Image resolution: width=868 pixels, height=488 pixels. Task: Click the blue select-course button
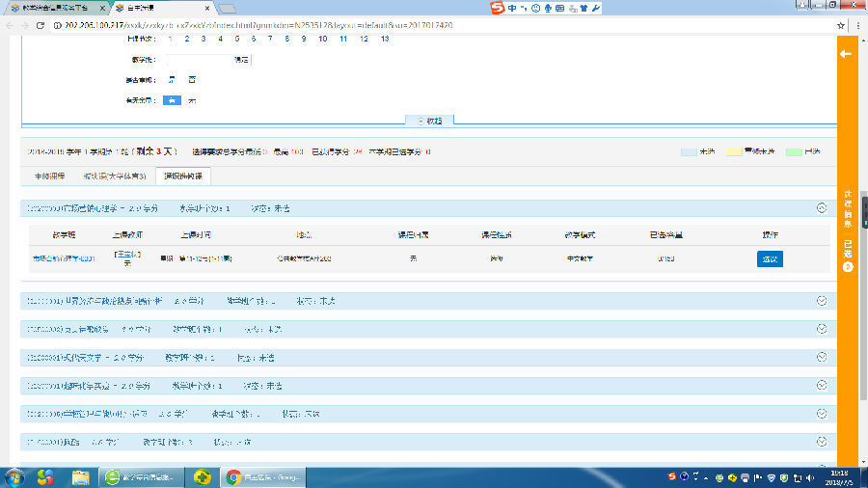coord(770,258)
